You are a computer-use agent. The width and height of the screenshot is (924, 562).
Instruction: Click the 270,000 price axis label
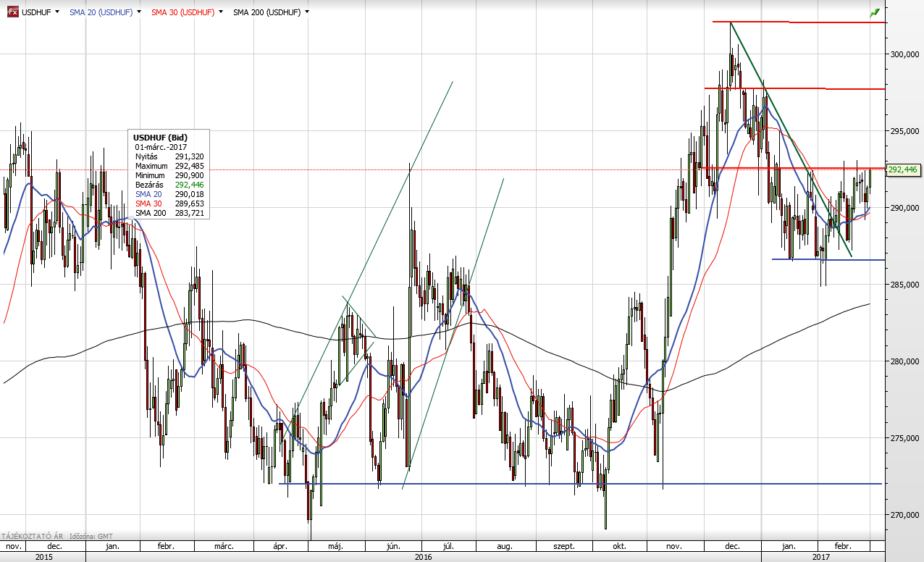(x=904, y=515)
